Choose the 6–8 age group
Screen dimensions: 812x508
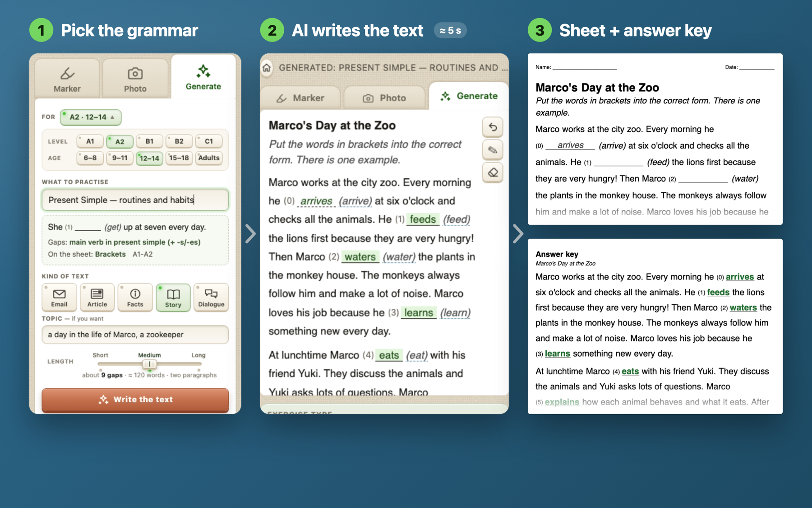point(90,158)
